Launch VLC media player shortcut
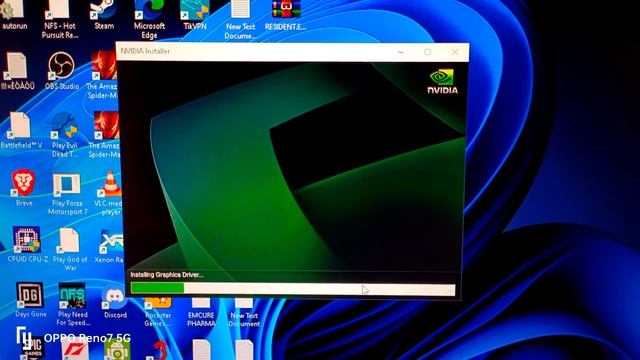Viewport: 640px width, 360px height. pyautogui.click(x=109, y=193)
